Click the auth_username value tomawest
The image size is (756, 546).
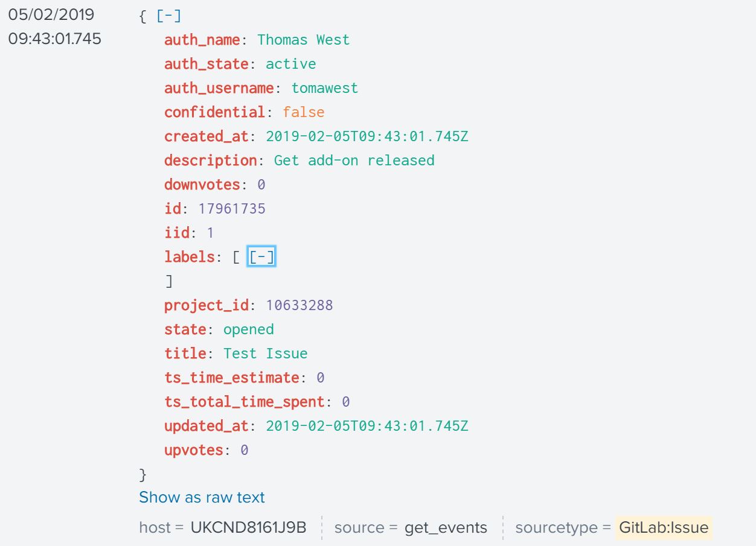(x=324, y=88)
